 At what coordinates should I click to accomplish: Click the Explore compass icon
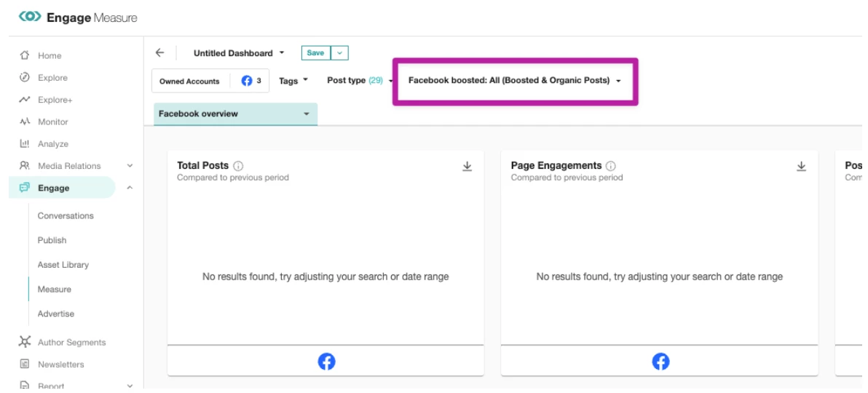[24, 77]
